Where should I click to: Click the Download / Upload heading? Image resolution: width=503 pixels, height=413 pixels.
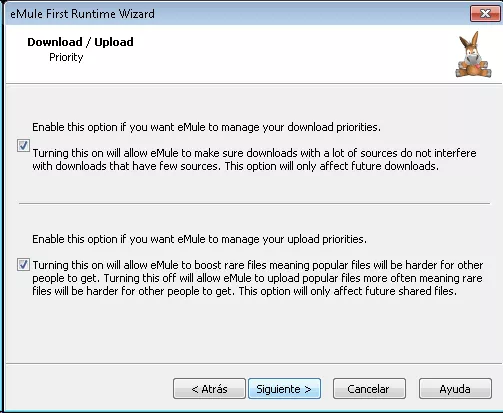(80, 42)
